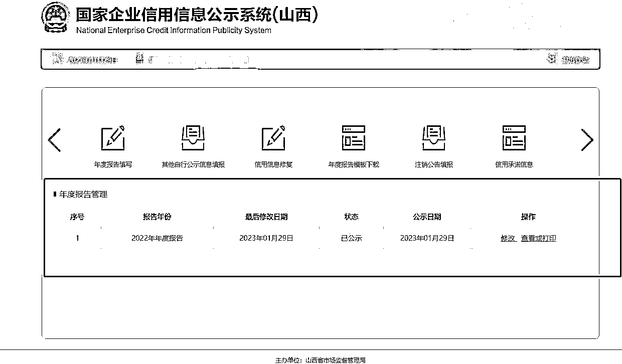This screenshot has height=364, width=622.
Task: Click the 序号 column header
Action: pos(77,217)
